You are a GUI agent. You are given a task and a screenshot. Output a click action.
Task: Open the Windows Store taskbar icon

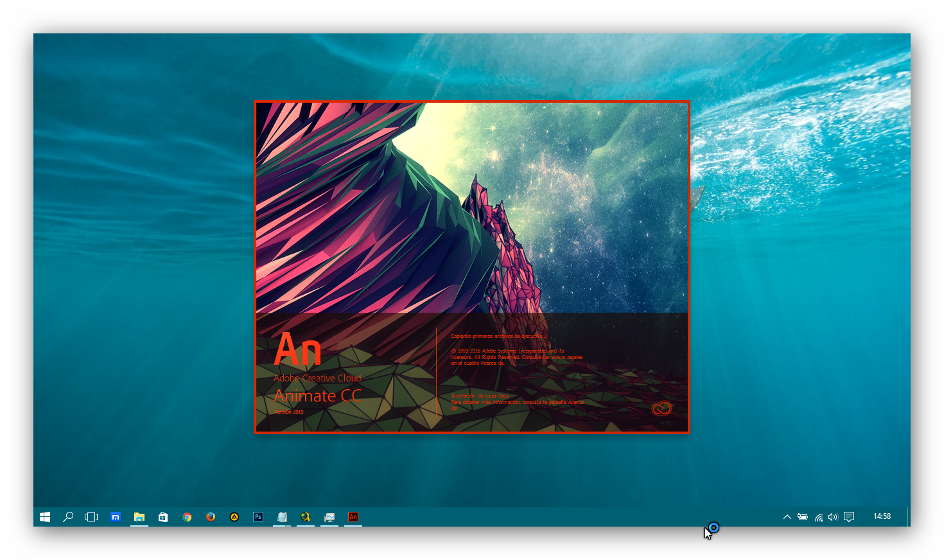coord(163,517)
